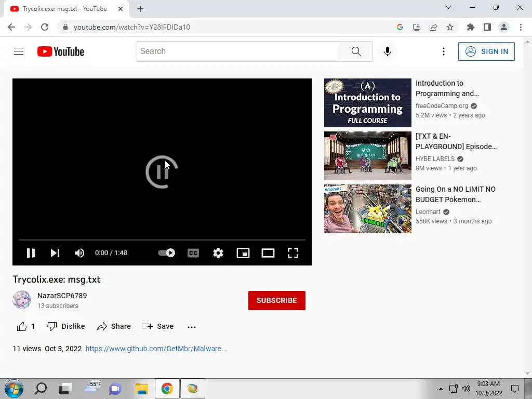Open tab search chevron

tap(448, 7)
